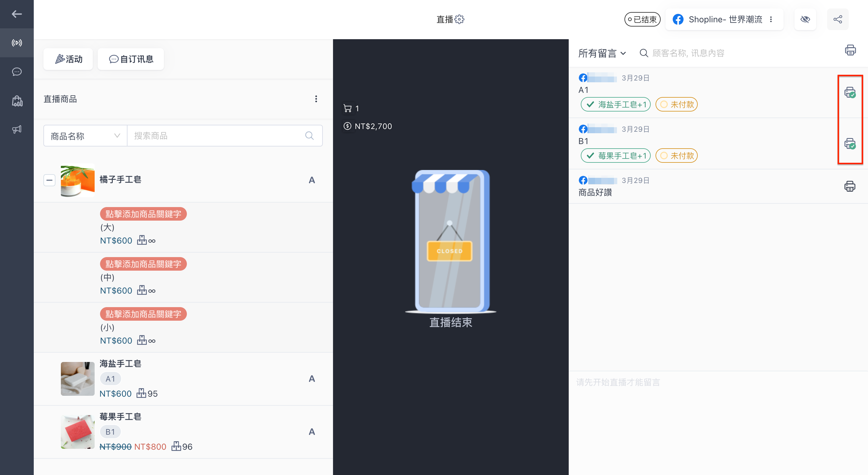868x475 pixels.
Task: Click the print-all icon above comments
Action: point(850,51)
